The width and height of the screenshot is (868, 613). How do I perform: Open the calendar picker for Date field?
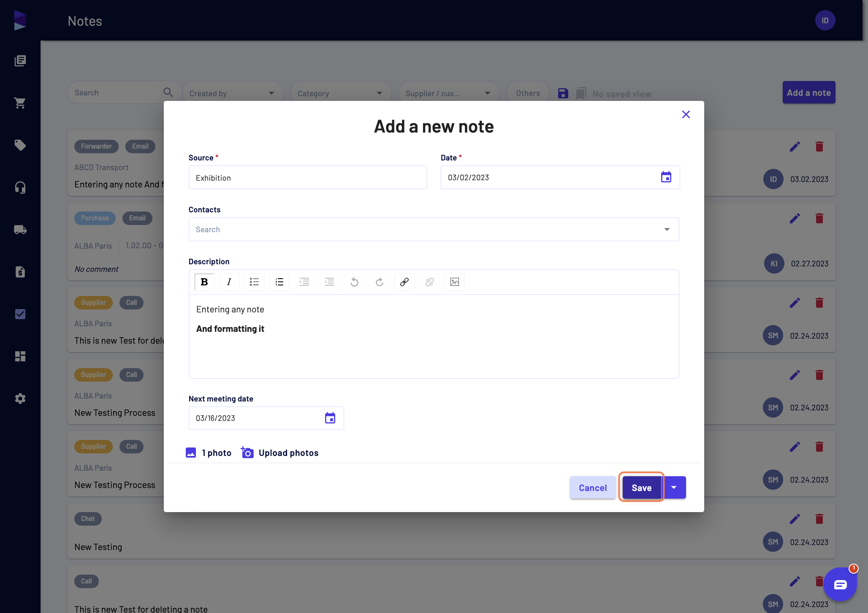tap(666, 177)
